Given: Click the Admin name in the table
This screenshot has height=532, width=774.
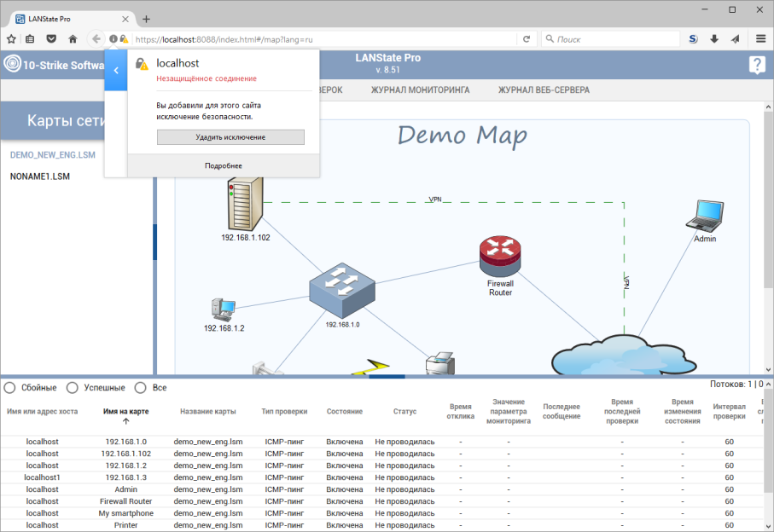Looking at the screenshot, I should (x=126, y=489).
